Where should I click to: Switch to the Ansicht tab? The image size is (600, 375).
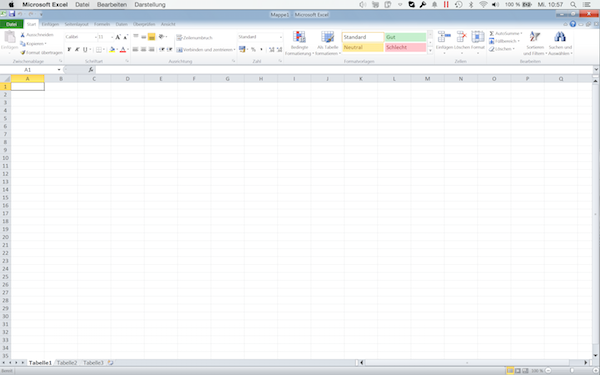(x=168, y=24)
